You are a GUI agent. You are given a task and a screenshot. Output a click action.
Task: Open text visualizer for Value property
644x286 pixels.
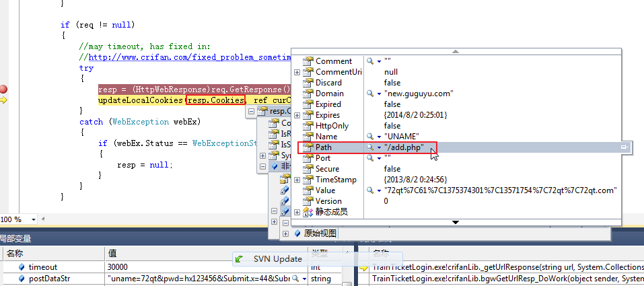click(x=370, y=190)
